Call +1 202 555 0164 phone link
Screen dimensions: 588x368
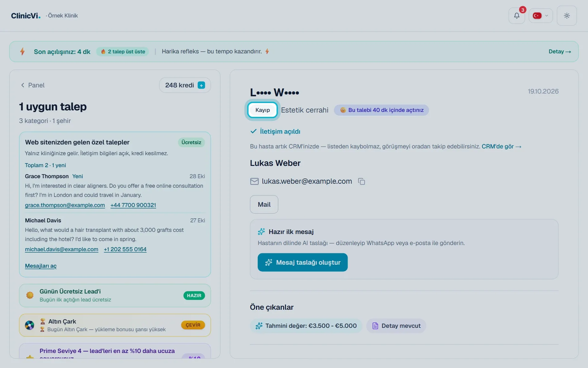pos(125,249)
